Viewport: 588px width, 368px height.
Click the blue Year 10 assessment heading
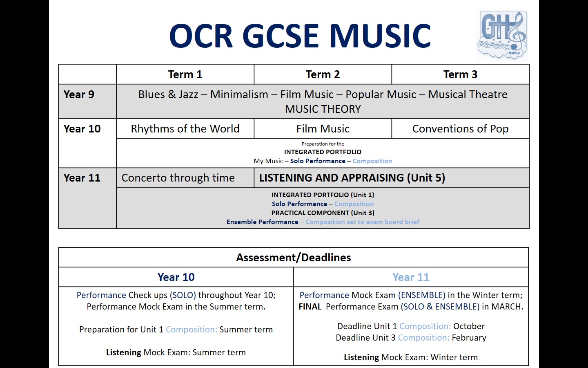click(x=176, y=277)
